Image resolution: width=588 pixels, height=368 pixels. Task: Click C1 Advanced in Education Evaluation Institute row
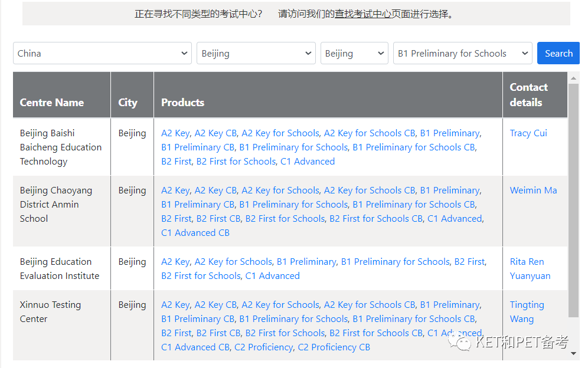pyautogui.click(x=272, y=276)
